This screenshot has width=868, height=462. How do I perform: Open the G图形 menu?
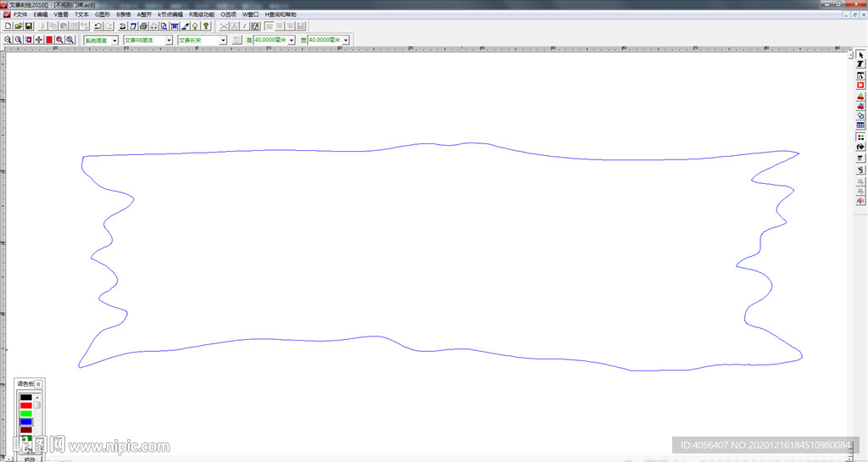click(x=103, y=14)
